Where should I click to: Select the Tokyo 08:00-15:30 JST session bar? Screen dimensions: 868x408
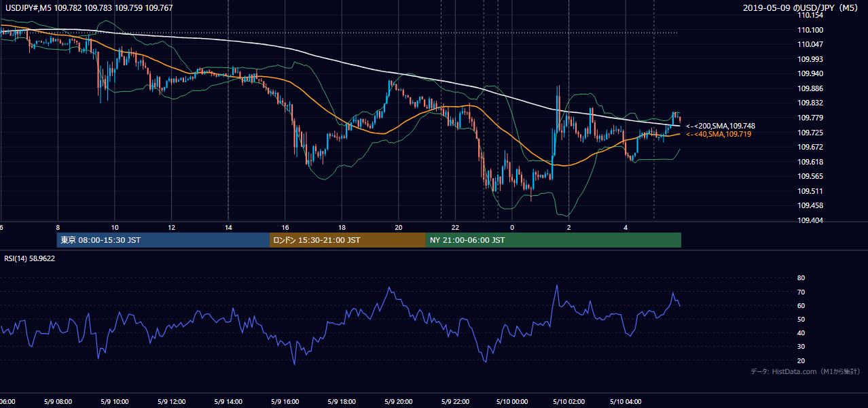point(163,240)
